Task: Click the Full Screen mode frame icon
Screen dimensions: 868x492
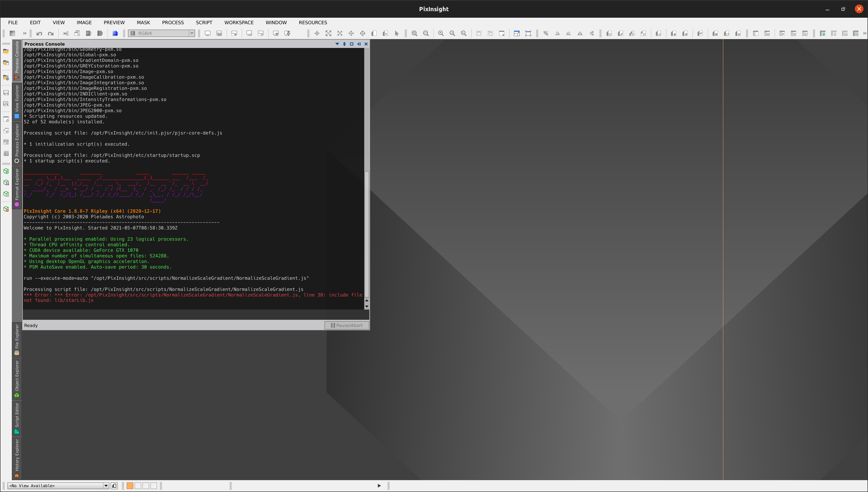Action: 528,33
